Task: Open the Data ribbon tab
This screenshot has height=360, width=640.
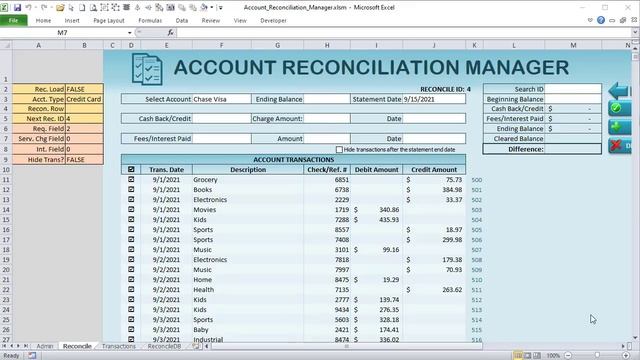Action: (182, 20)
